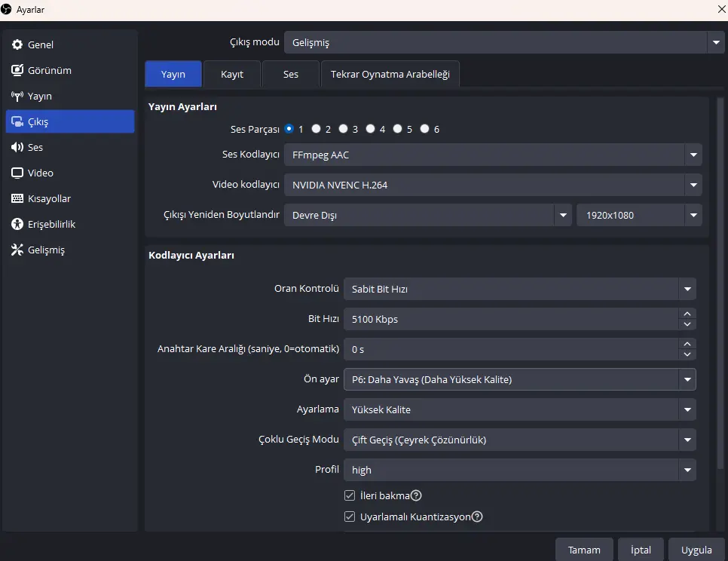728x561 pixels.
Task: Switch to the Kayıt tab
Action: pyautogui.click(x=231, y=74)
